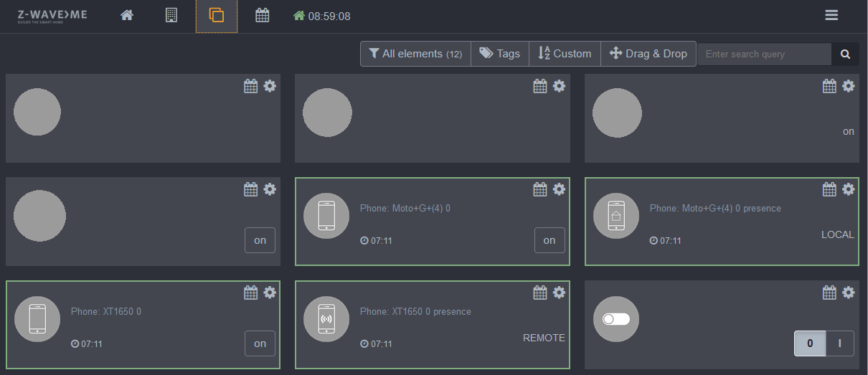Switch the toggle widget to I (on)
Viewport: 868px width, 375px height.
click(x=839, y=343)
